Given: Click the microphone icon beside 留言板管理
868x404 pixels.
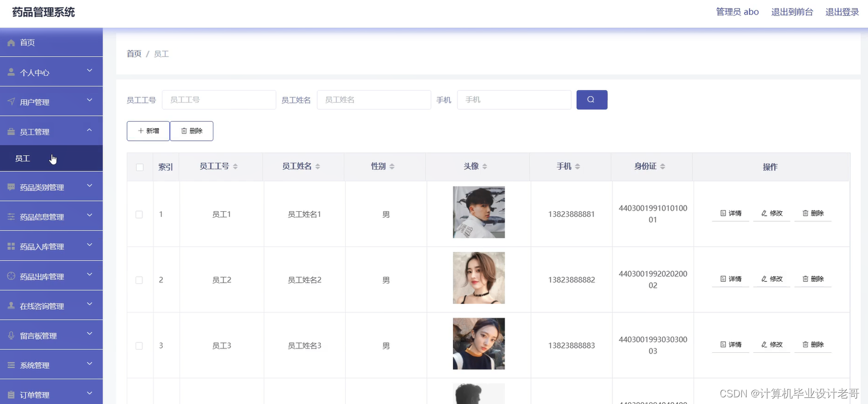Looking at the screenshot, I should pos(11,335).
